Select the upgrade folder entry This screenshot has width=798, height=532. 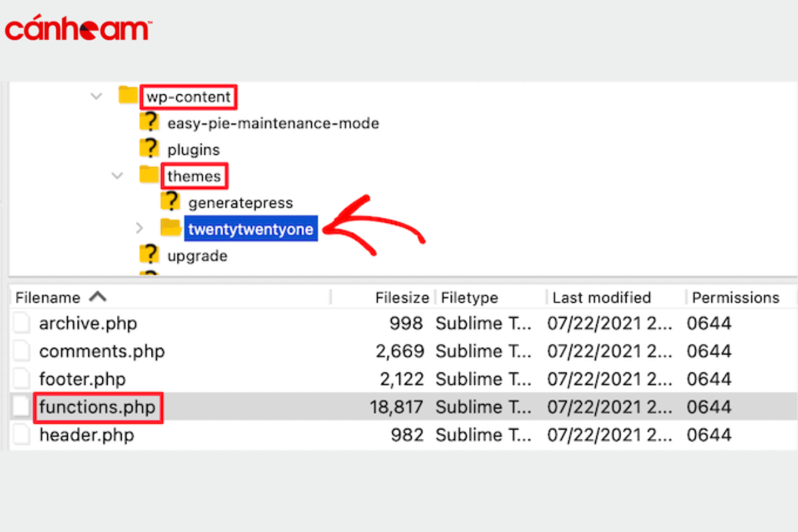coord(198,256)
